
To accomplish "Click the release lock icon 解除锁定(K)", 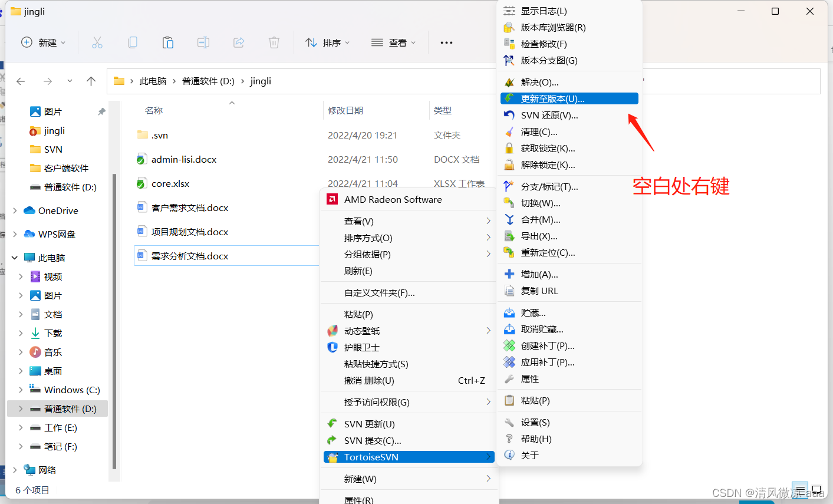I will point(509,165).
